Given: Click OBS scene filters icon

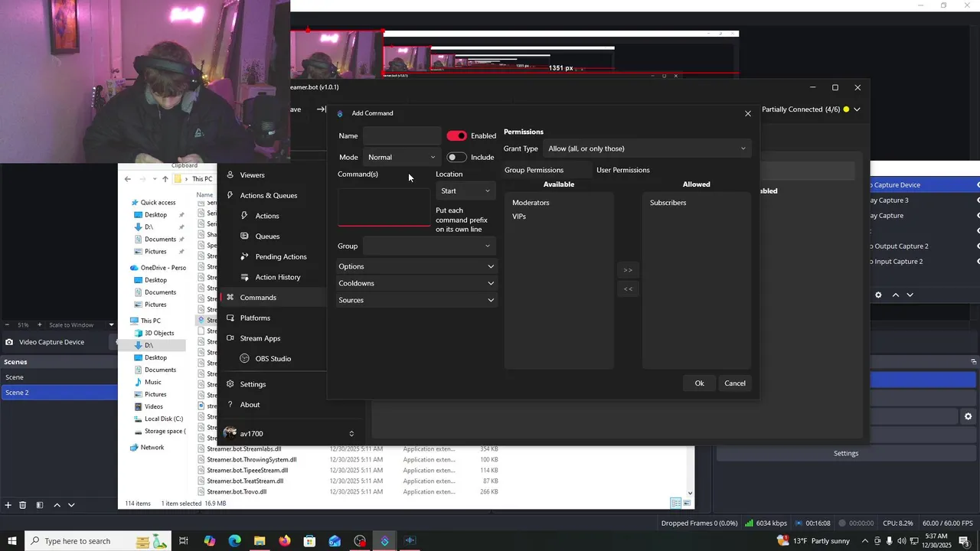Looking at the screenshot, I should [39, 505].
